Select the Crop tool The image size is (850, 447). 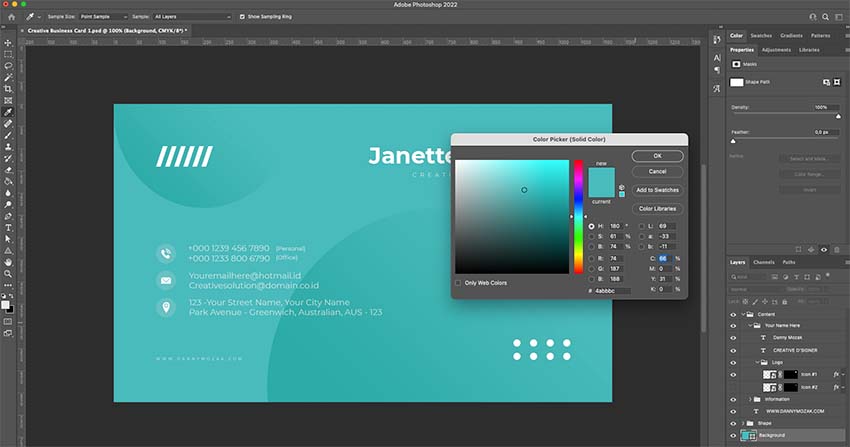[8, 89]
